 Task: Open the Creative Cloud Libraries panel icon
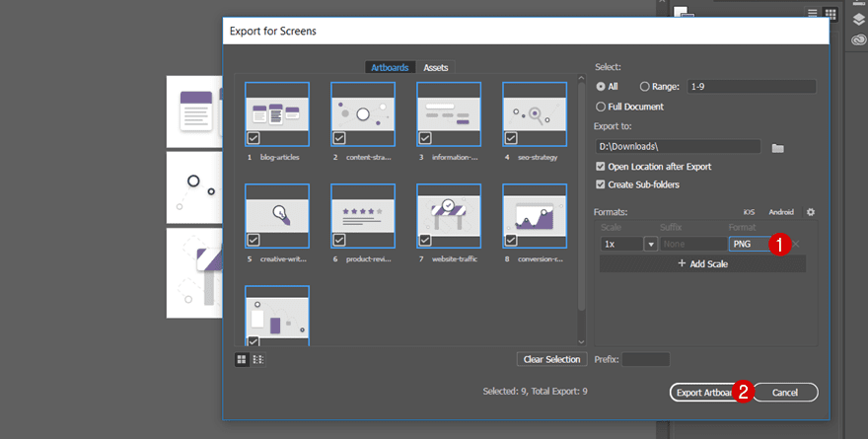[858, 41]
